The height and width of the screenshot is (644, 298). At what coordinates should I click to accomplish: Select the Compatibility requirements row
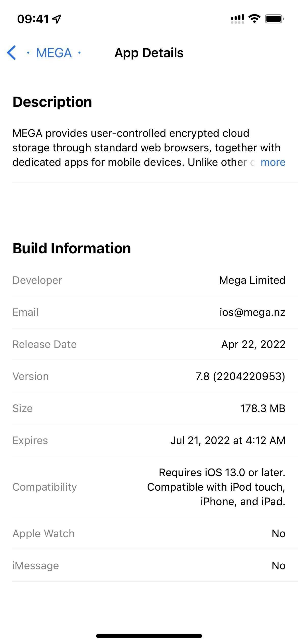149,487
